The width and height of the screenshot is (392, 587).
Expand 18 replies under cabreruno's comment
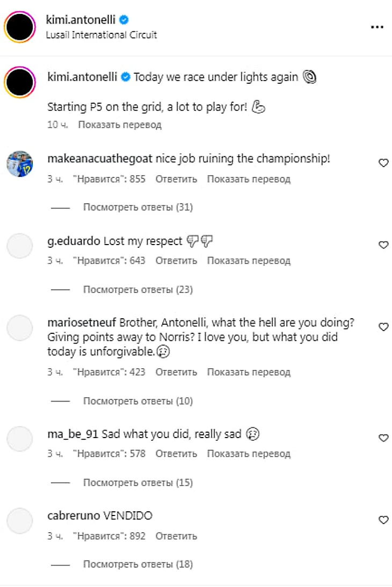(x=138, y=564)
